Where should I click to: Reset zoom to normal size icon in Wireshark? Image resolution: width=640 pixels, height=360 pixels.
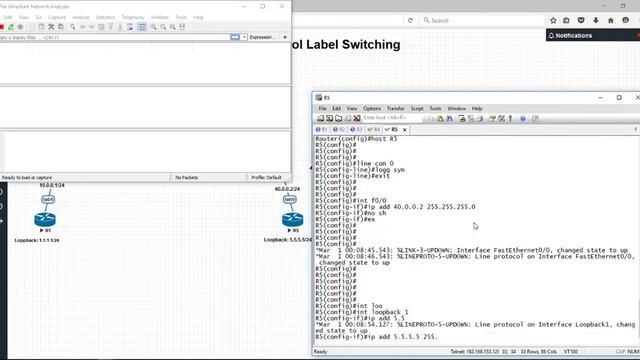click(173, 27)
